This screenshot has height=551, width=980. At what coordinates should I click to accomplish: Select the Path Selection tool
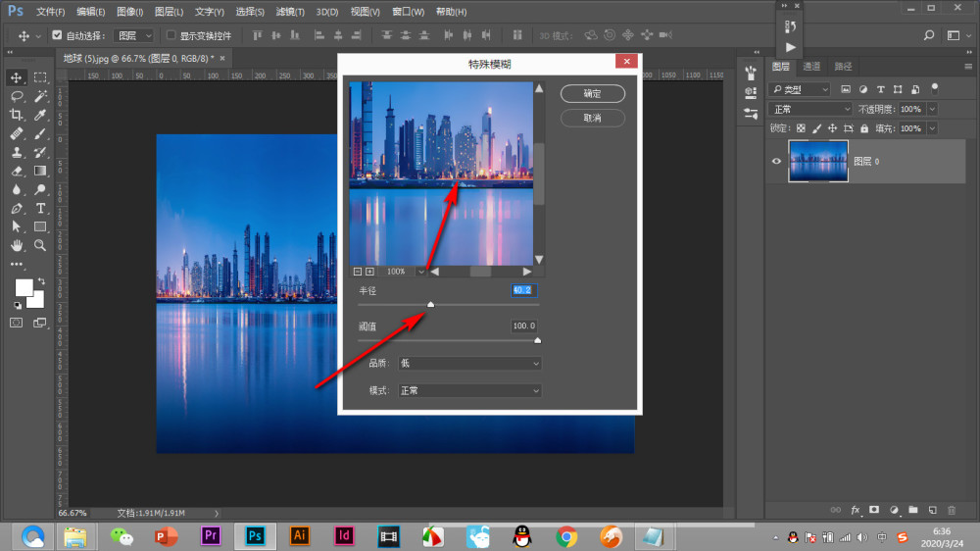click(17, 226)
